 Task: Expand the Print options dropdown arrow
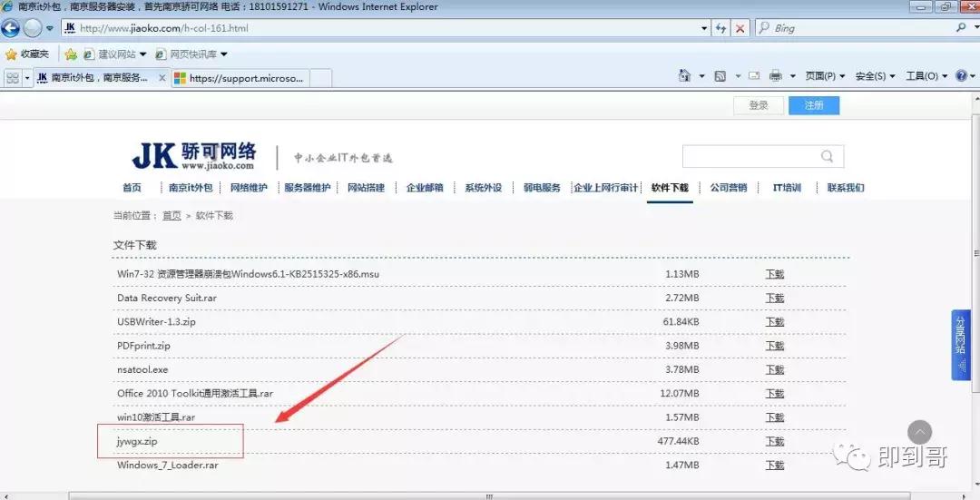click(792, 76)
